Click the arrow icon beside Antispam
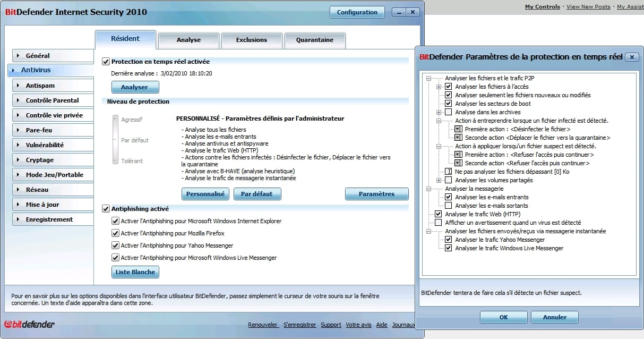The width and height of the screenshot is (644, 339). click(18, 86)
